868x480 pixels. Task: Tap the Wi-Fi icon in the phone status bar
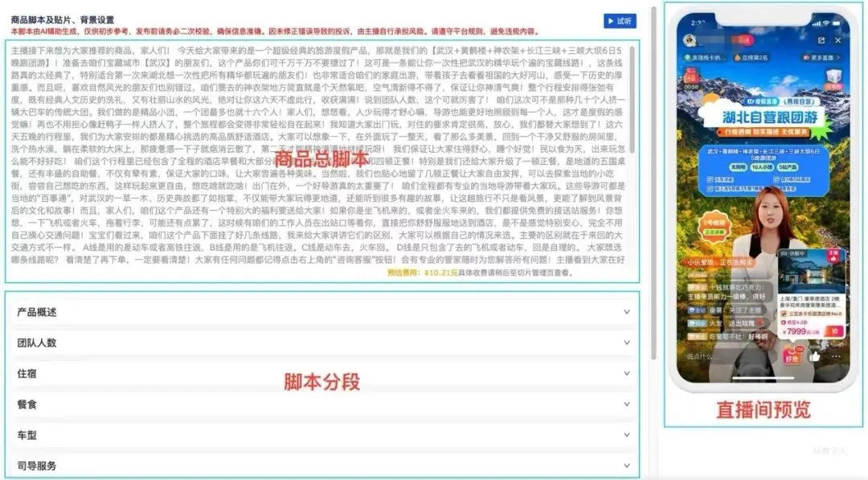(826, 23)
